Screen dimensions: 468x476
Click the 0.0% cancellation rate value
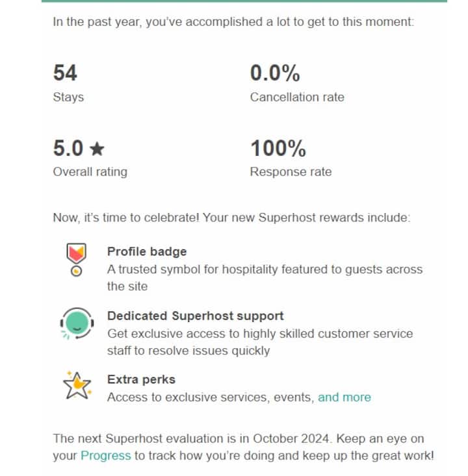point(275,73)
